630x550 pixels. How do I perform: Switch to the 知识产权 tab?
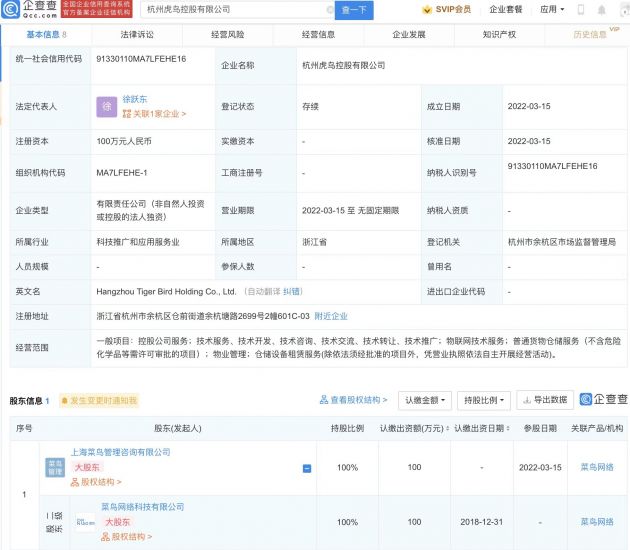point(499,35)
